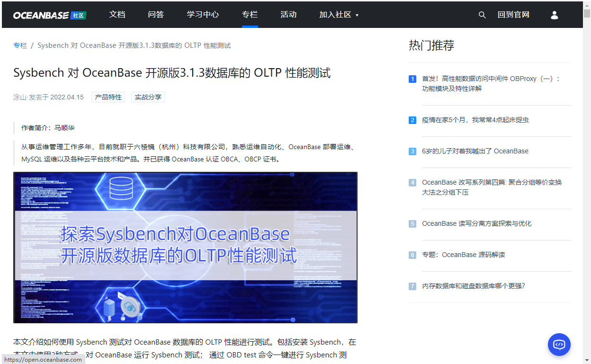
Task: Click the number 7 rank badge
Action: (412, 286)
